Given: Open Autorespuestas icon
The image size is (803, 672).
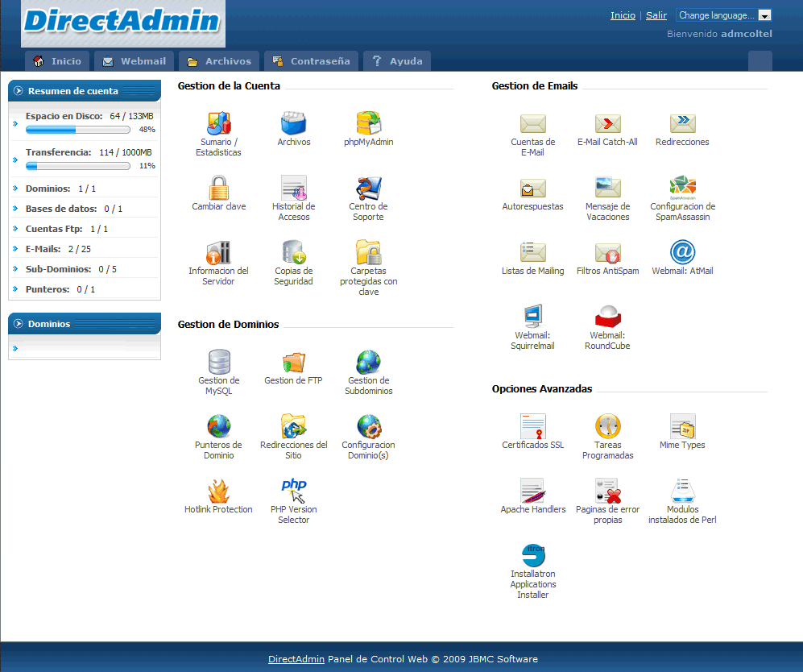Looking at the screenshot, I should pyautogui.click(x=532, y=188).
